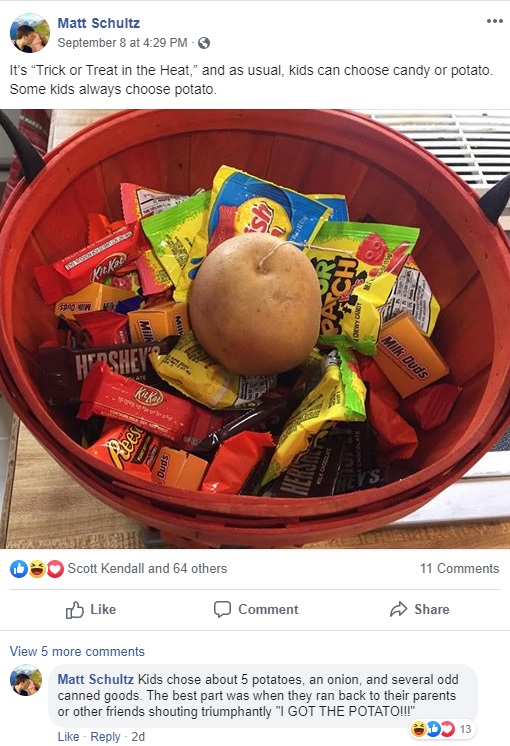Open the three-dot post options menu
The height and width of the screenshot is (746, 510).
pyautogui.click(x=494, y=21)
